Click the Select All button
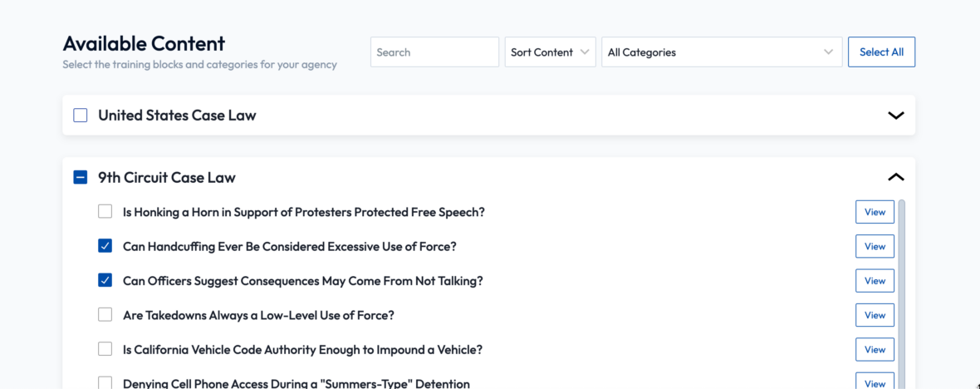Image resolution: width=980 pixels, height=389 pixels. (x=881, y=52)
